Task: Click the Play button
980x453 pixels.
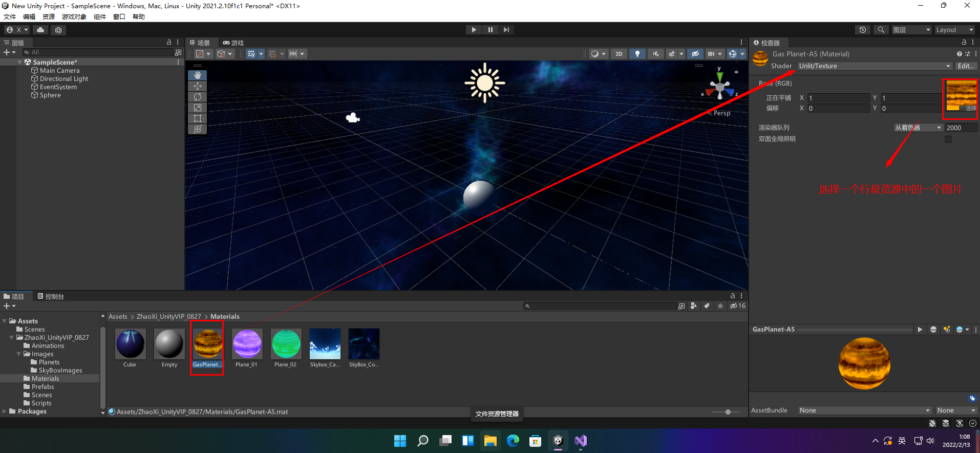Action: click(x=474, y=30)
